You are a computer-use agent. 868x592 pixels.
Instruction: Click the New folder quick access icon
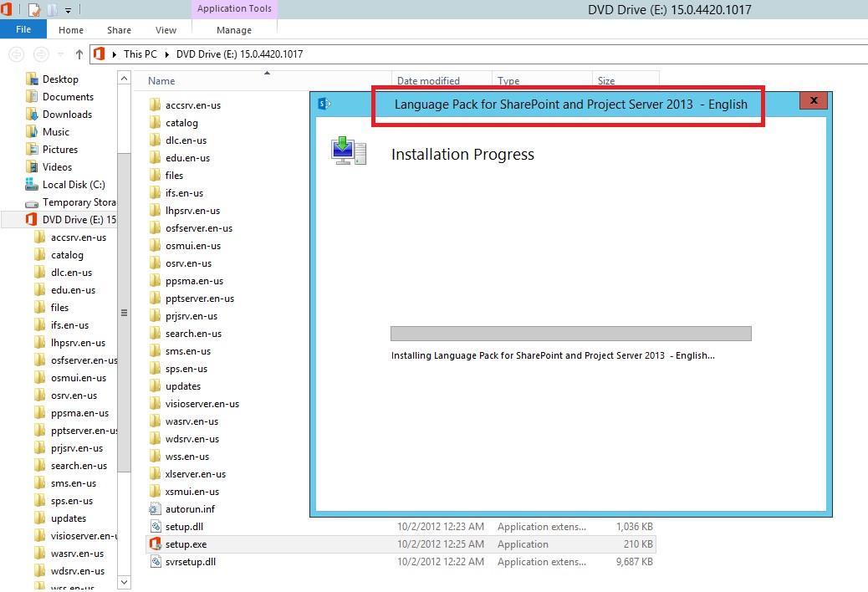click(52, 9)
